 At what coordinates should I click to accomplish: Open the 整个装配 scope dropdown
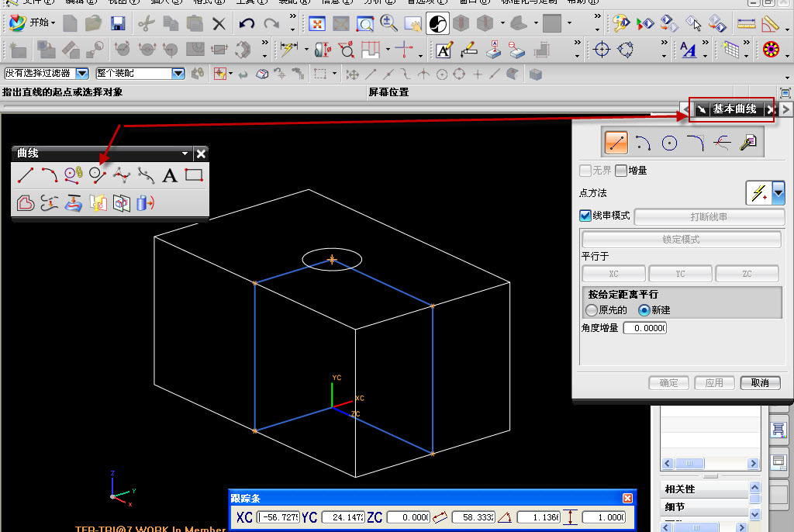point(178,74)
